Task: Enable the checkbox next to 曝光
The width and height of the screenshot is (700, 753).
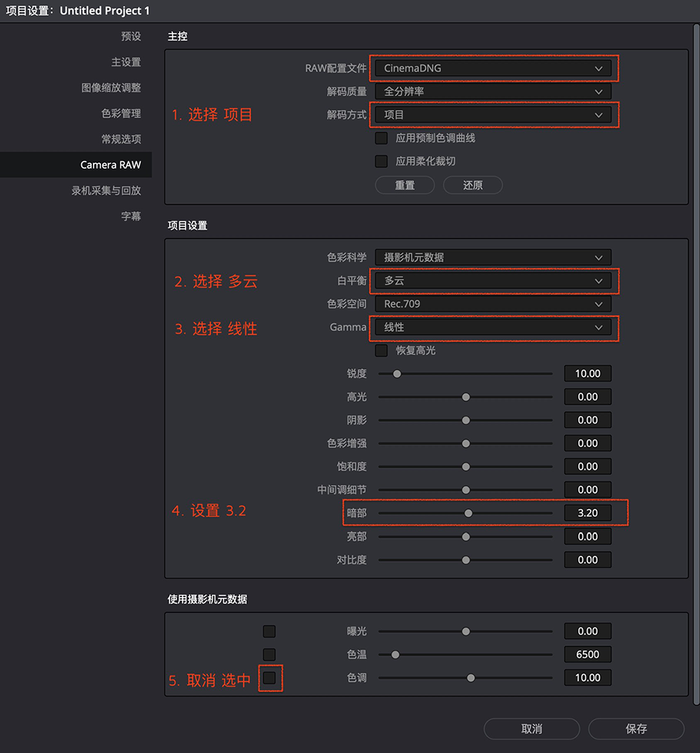Action: click(x=269, y=631)
